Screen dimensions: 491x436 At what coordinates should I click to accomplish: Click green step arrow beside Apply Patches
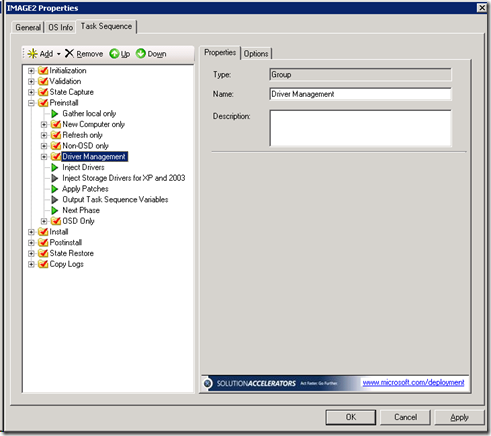(x=55, y=189)
